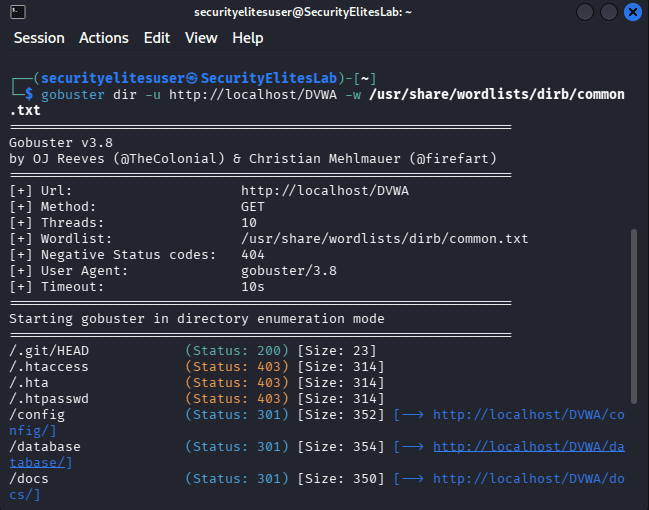
Task: Click the User Agent value gobuster/3.8
Action: click(289, 271)
